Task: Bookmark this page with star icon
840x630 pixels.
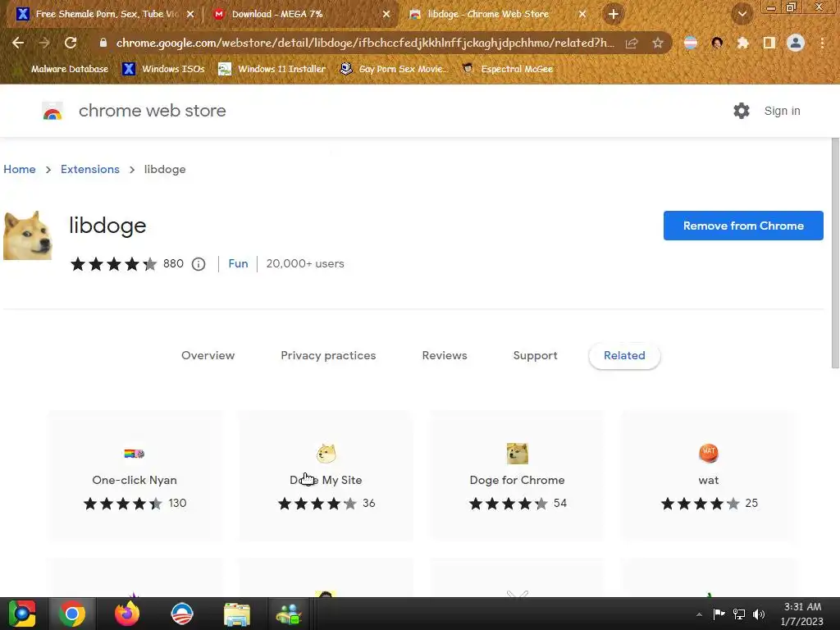Action: pyautogui.click(x=658, y=43)
